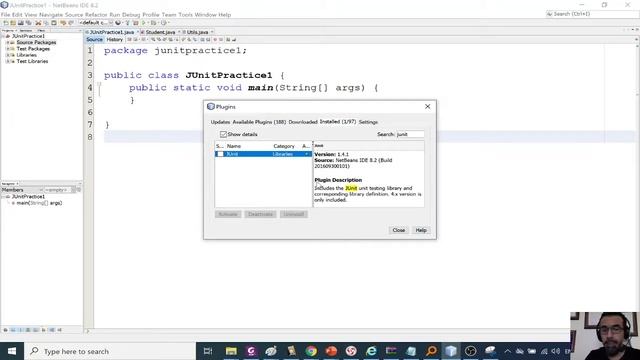
Task: Switch to Installed (1/97) tab
Action: coord(338,122)
